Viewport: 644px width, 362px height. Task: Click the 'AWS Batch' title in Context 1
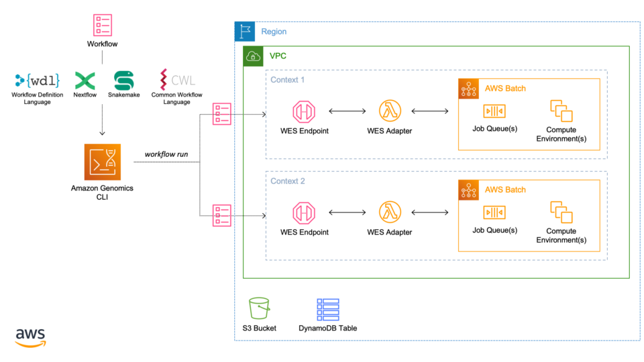click(505, 88)
